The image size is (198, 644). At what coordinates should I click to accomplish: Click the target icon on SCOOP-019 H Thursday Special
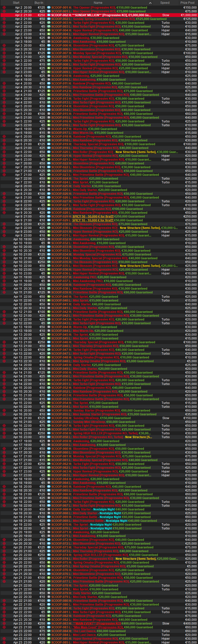pos(4,144)
